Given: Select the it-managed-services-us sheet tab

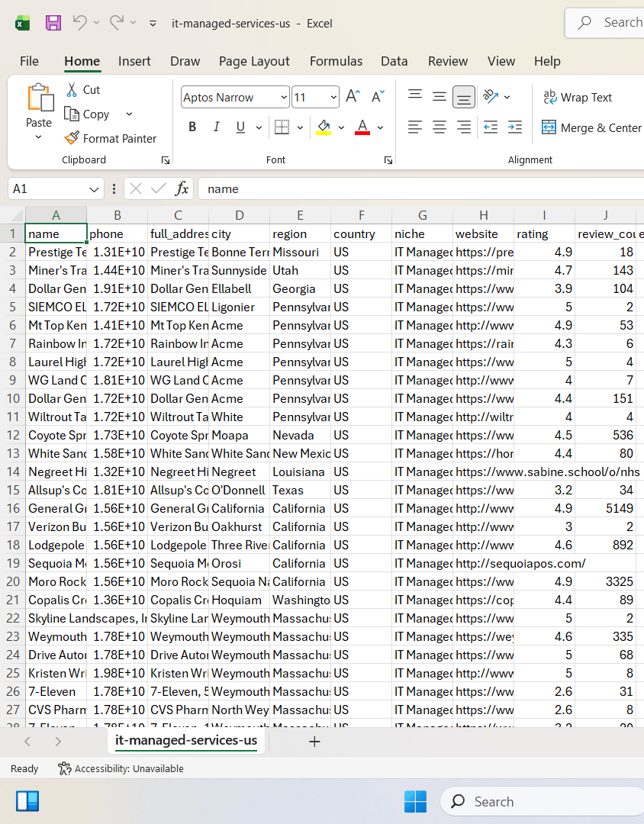Looking at the screenshot, I should pos(186,740).
